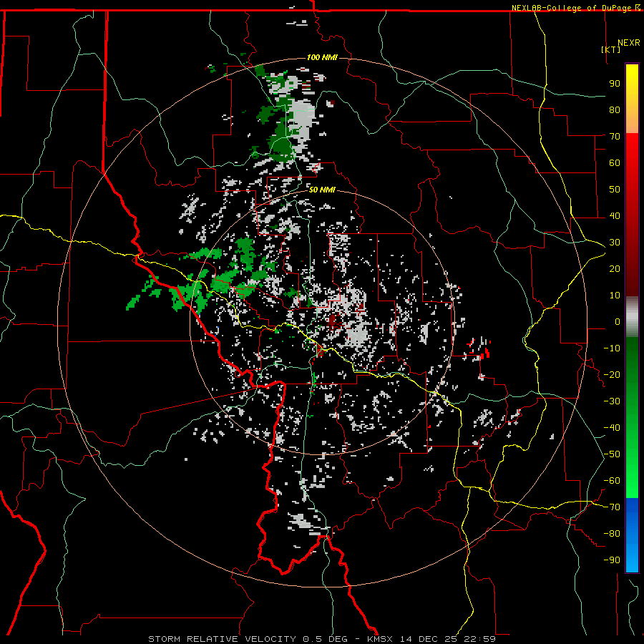Click the 0.5 DEG elevation text
The width and height of the screenshot is (644, 644).
[326, 639]
